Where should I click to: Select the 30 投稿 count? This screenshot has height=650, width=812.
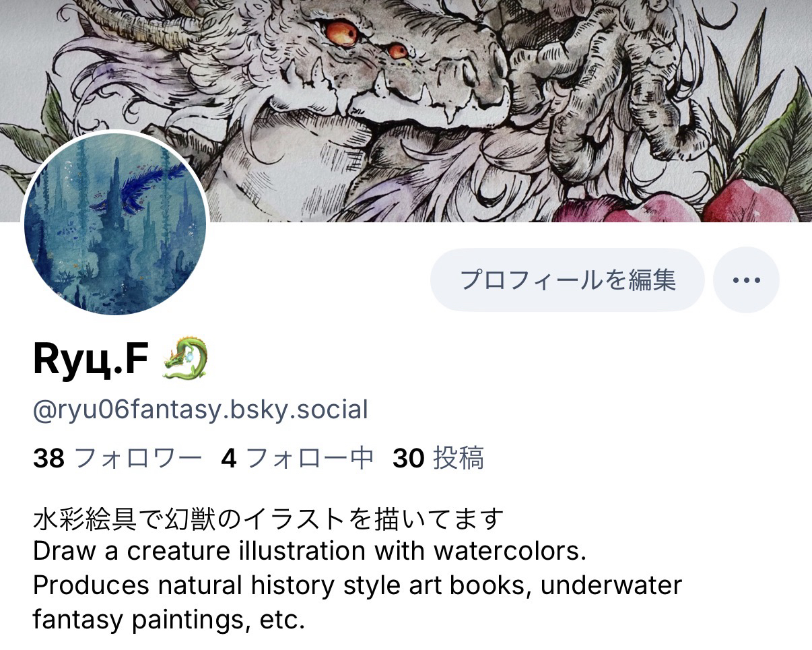click(x=438, y=459)
